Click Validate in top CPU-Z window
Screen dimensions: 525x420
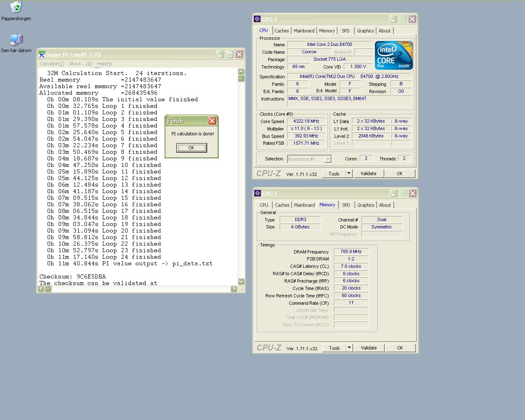click(x=368, y=173)
